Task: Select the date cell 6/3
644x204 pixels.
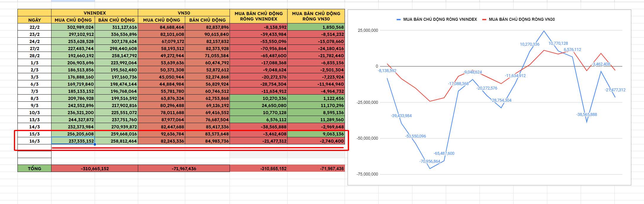Action: (34, 84)
